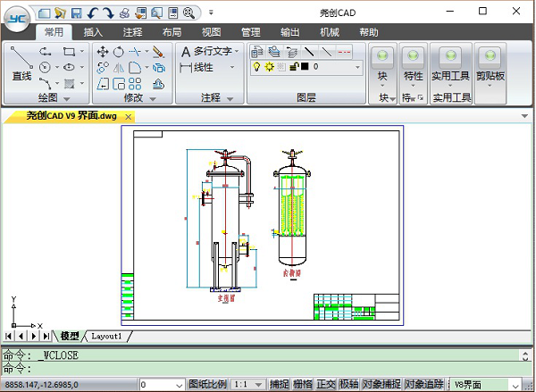The image size is (536, 392).
Task: Open the layer 0 dropdown list
Action: (357, 67)
